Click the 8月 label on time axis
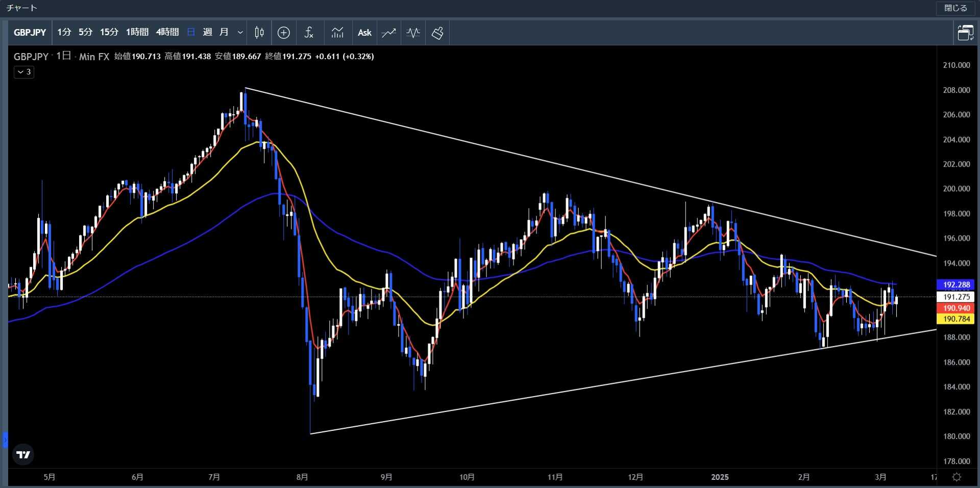 tap(302, 477)
